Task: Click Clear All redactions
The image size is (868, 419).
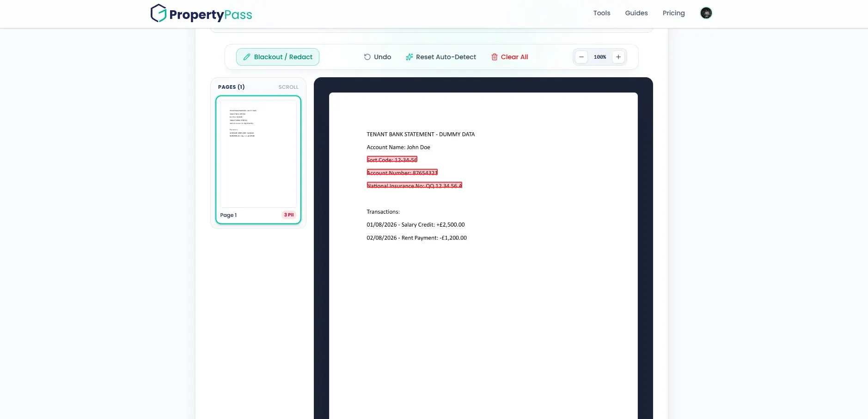Action: pos(509,57)
